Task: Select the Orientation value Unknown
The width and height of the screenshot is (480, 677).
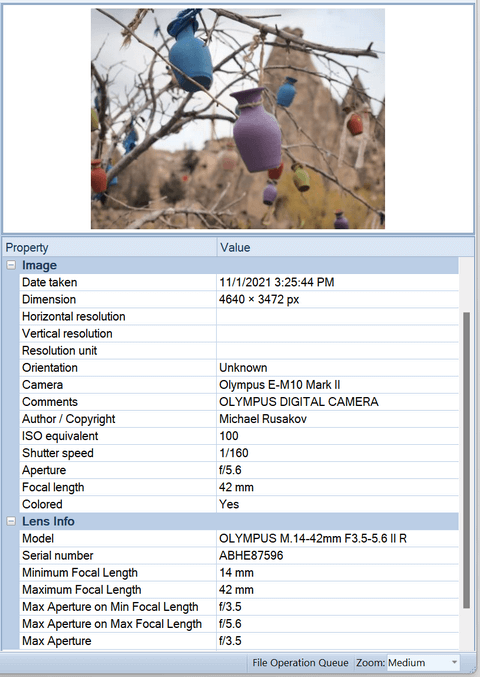Action: point(243,367)
